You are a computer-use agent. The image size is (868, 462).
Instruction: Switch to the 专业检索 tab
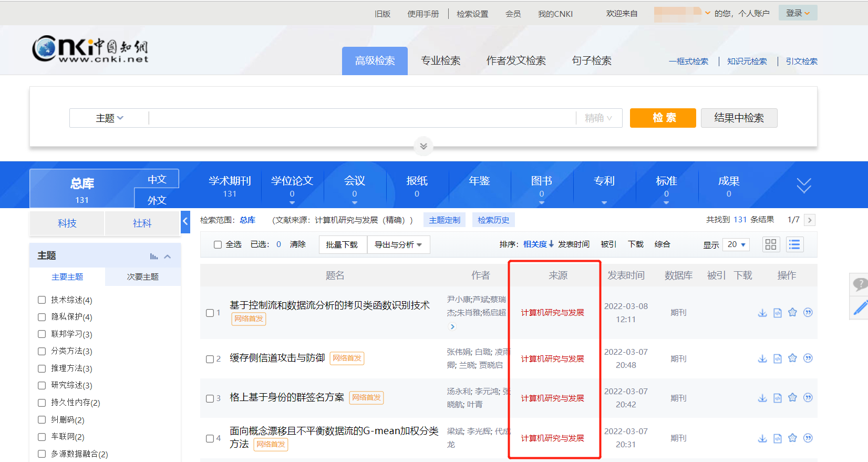(440, 61)
